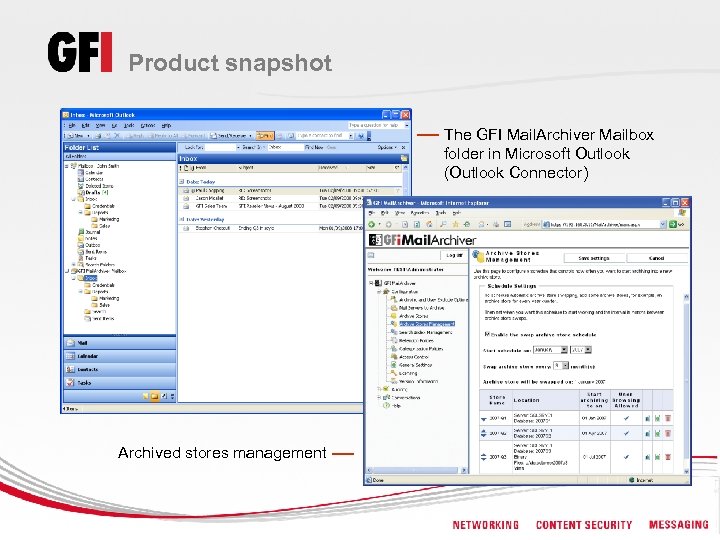Click Stop icon in Internet Explorer toolbar

click(405, 225)
